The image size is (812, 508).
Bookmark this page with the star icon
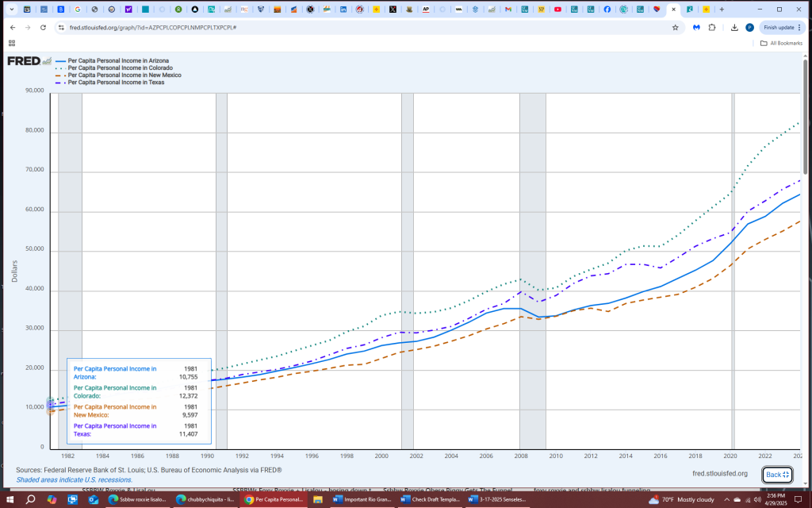coord(675,27)
